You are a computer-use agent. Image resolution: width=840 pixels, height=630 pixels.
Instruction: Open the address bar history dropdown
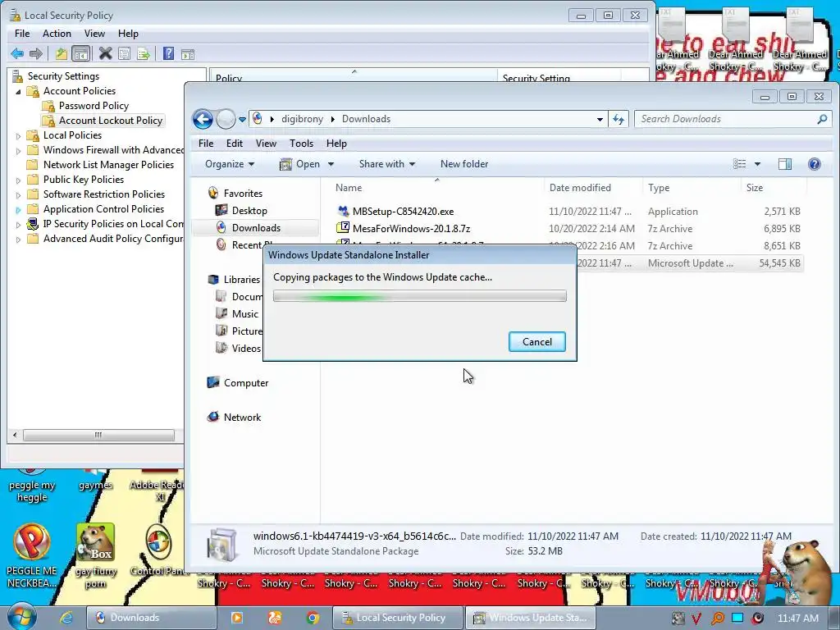pyautogui.click(x=600, y=120)
